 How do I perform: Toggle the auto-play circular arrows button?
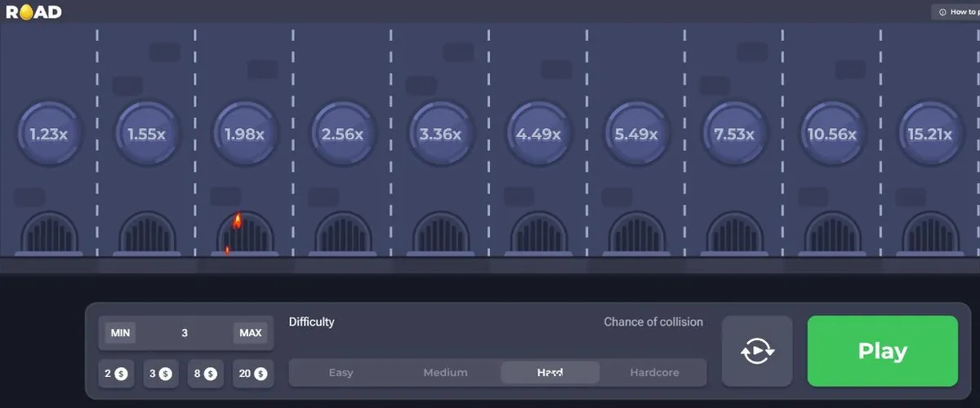[x=757, y=351]
